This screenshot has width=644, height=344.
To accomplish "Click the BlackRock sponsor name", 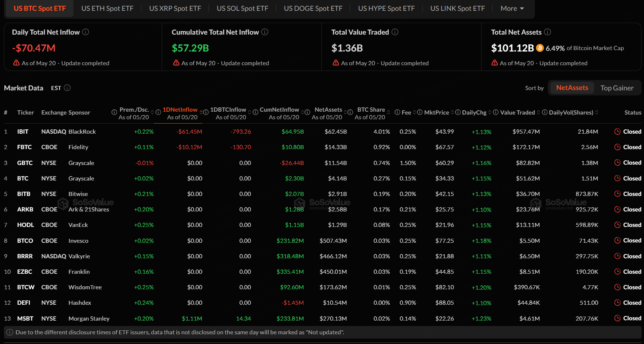I will tap(82, 131).
